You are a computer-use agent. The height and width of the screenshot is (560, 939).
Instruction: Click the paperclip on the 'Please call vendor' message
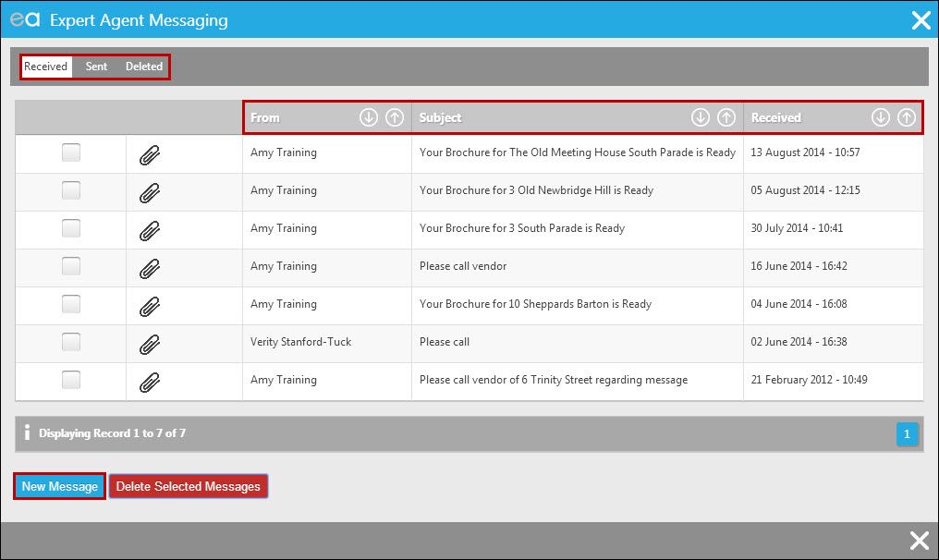tap(150, 266)
